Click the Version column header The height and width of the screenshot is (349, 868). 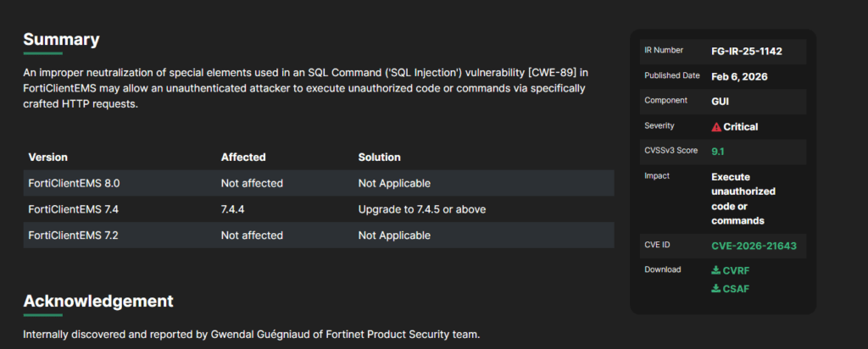[48, 158]
